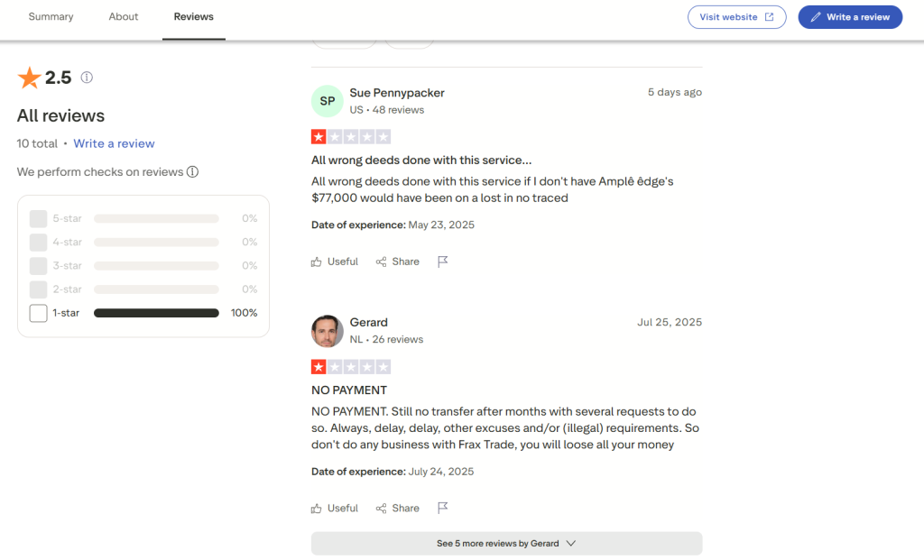This screenshot has height=560, width=924.
Task: Check the 3-star filter checkbox
Action: 38,266
